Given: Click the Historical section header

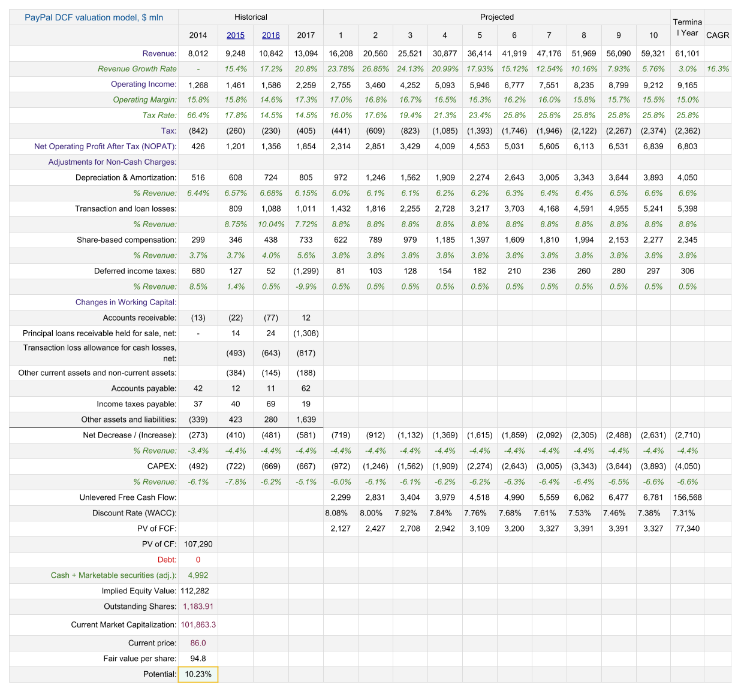Looking at the screenshot, I should pos(251,17).
